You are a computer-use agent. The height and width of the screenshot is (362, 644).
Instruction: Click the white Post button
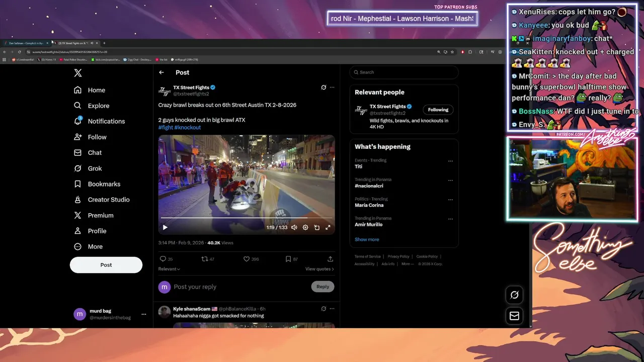click(106, 265)
